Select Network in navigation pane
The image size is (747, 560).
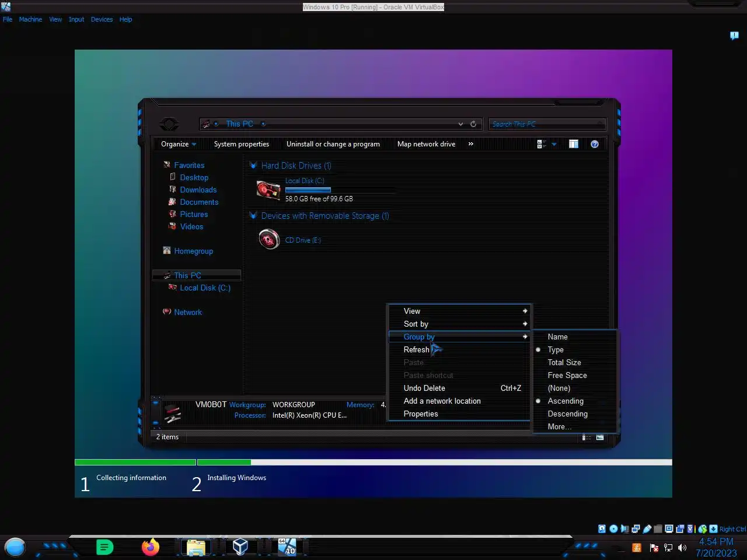point(188,312)
